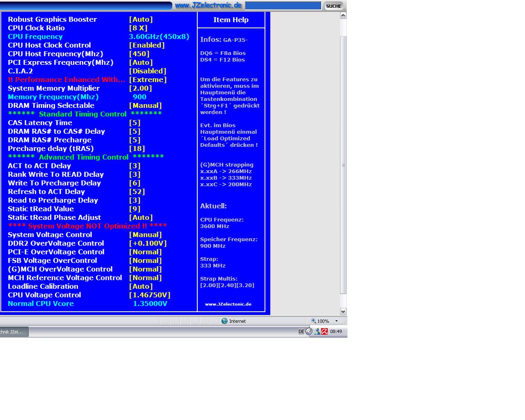Image resolution: width=525 pixels, height=420 pixels.
Task: Select Refresh to ACT Delay [52] value
Action: (137, 192)
